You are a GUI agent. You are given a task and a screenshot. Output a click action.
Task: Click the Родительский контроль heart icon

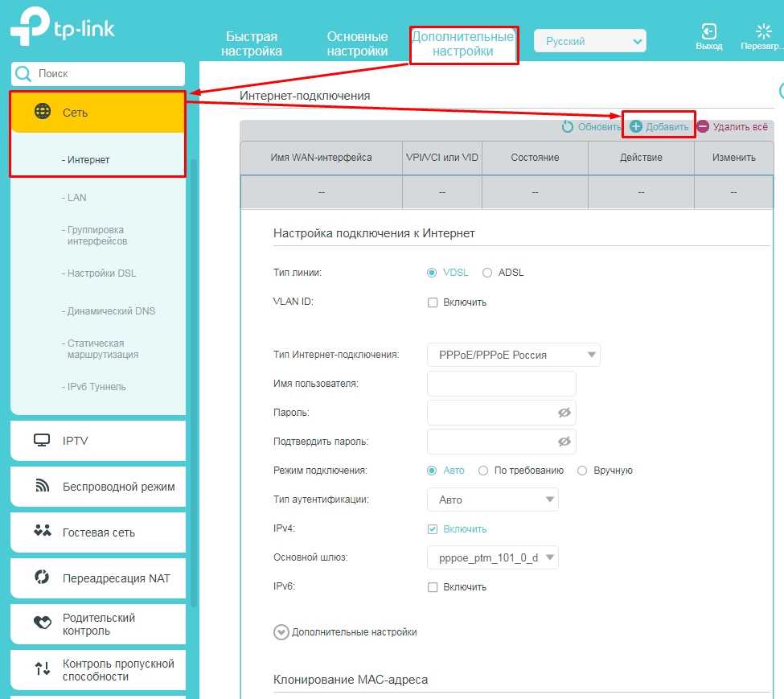(43, 623)
